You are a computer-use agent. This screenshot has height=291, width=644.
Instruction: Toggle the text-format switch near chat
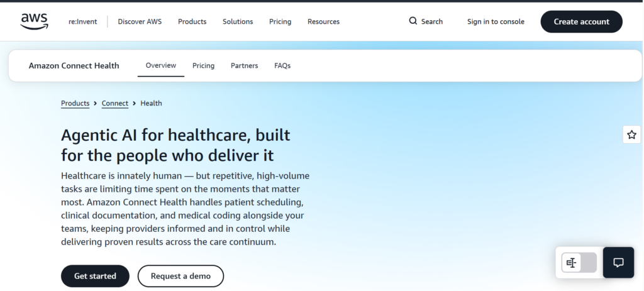[x=579, y=263]
